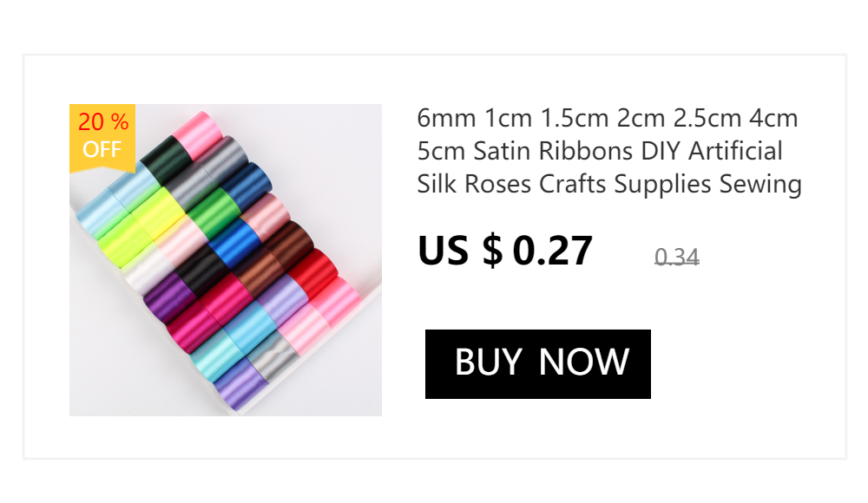Pick the brown ribbon spool

[x=288, y=245]
